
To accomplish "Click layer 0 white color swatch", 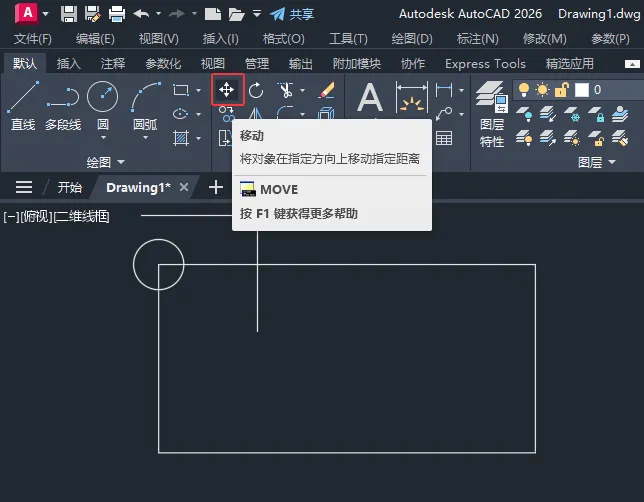I will point(582,90).
